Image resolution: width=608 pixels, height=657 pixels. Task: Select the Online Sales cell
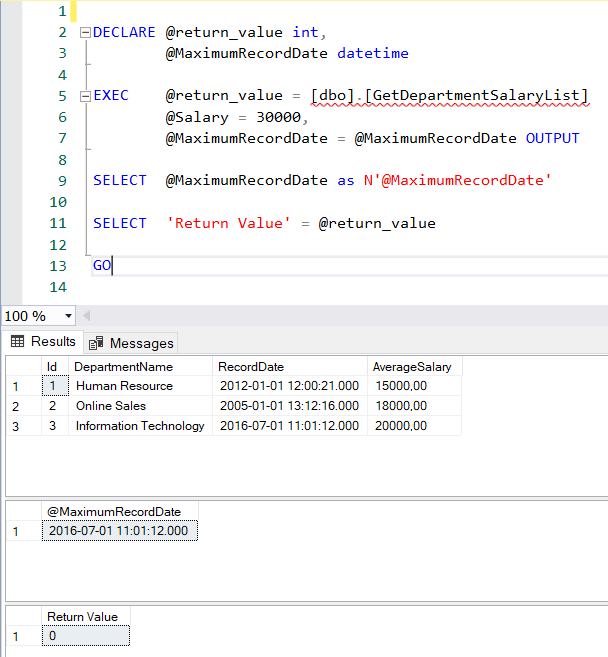click(140, 406)
